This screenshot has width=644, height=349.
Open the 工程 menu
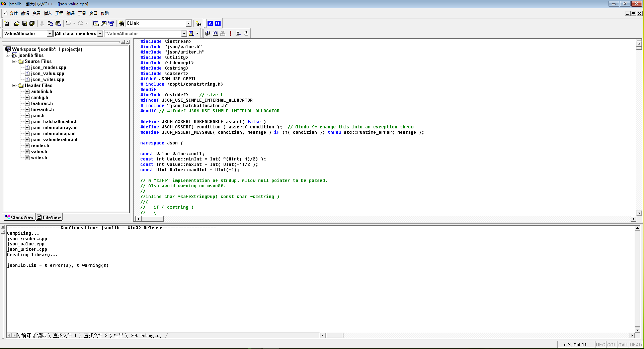point(59,13)
